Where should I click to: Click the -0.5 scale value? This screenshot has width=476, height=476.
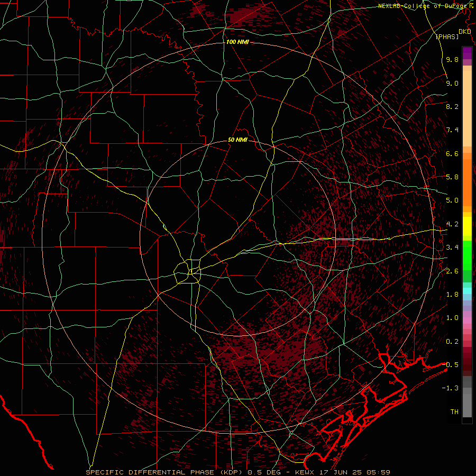click(450, 364)
